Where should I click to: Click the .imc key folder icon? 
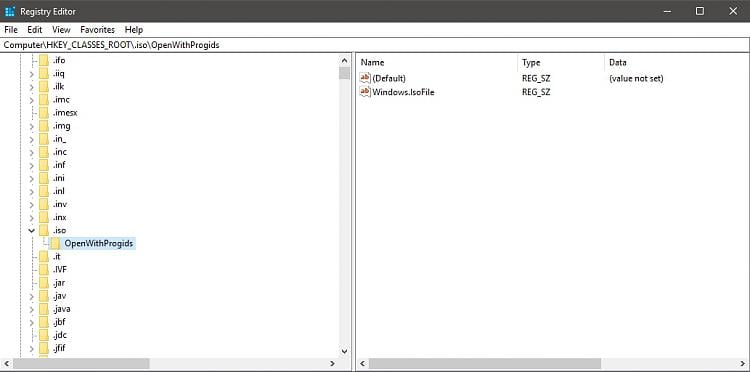coord(44,99)
